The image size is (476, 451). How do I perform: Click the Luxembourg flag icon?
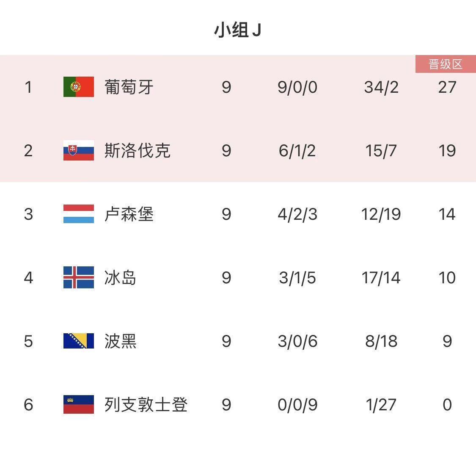[x=79, y=214]
